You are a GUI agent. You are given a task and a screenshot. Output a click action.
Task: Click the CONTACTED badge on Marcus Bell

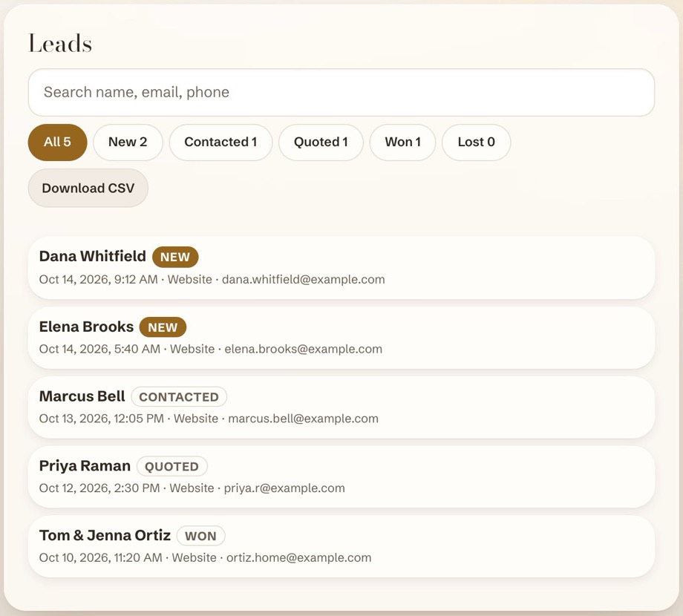pyautogui.click(x=179, y=396)
